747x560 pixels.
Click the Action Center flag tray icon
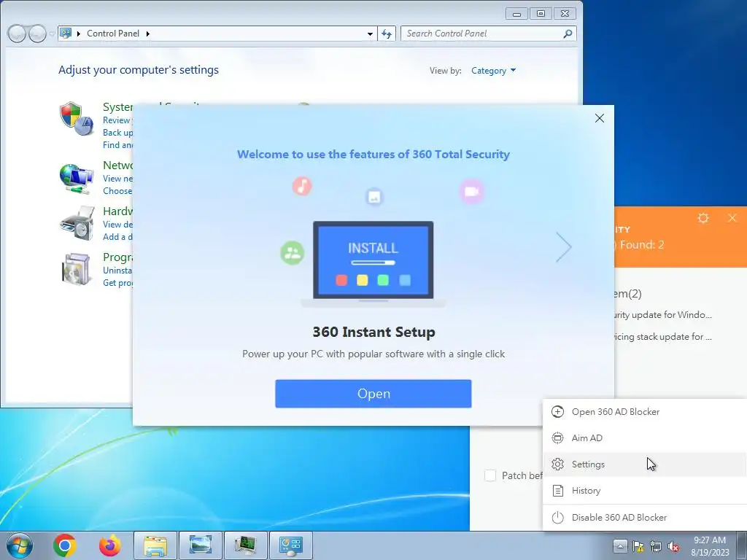coord(638,546)
